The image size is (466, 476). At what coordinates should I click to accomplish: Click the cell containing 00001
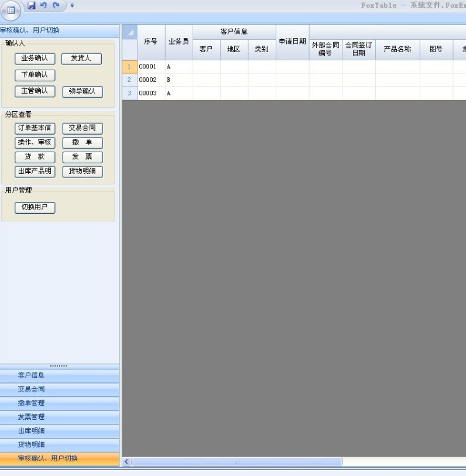(x=151, y=67)
